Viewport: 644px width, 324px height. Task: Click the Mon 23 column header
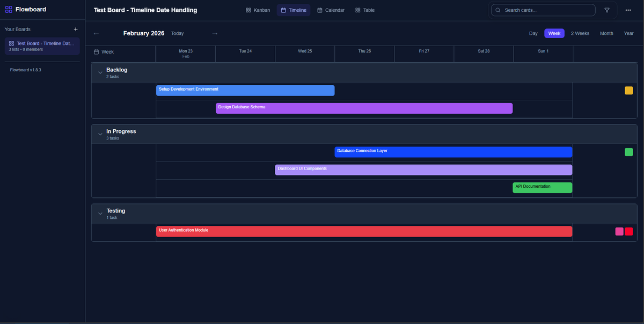coord(186,54)
